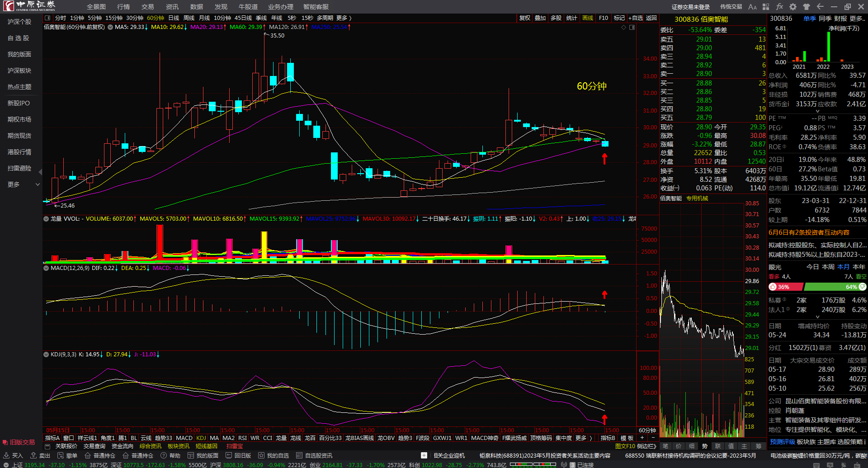868x468 pixels.
Task: Select the MACD indicator tab
Action: (184, 438)
